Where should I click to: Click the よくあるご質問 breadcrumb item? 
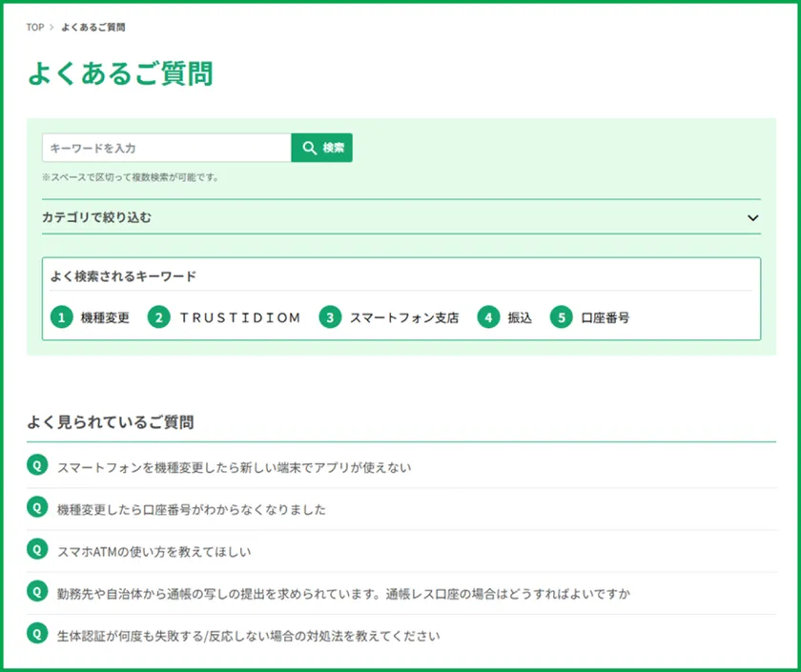click(x=93, y=27)
